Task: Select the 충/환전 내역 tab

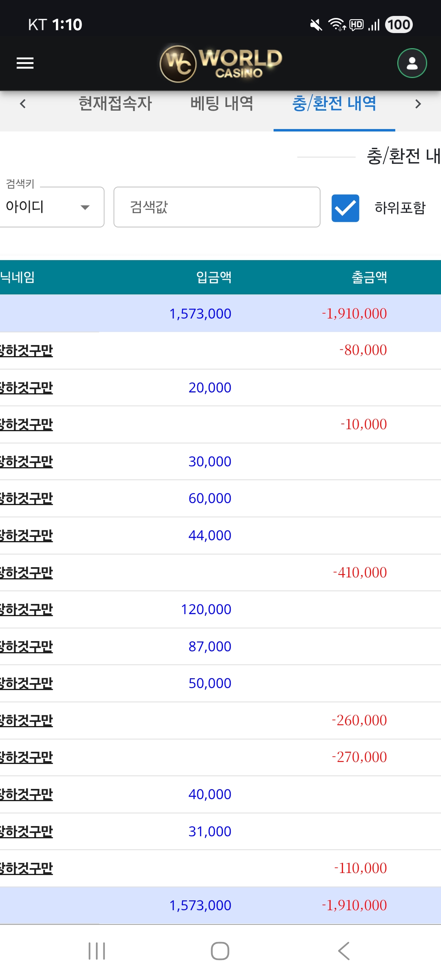Action: point(334,103)
